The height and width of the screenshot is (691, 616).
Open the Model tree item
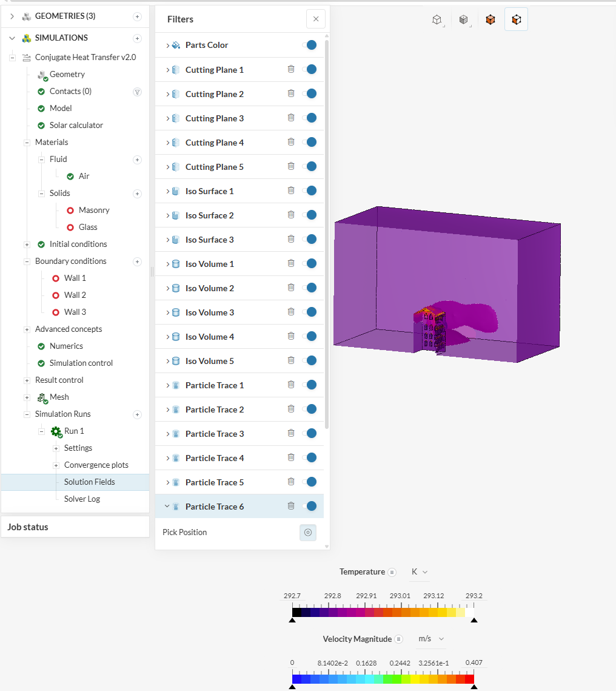tap(60, 109)
